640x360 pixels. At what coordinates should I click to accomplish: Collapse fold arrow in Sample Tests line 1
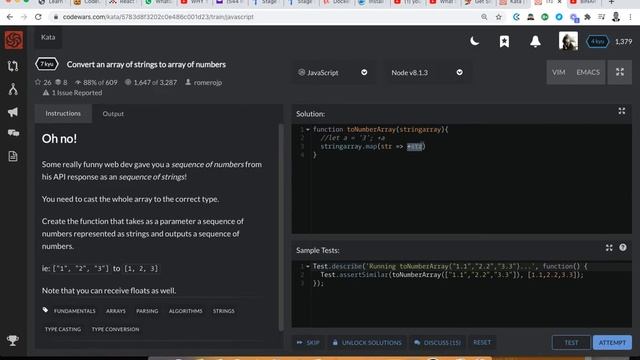pos(308,266)
